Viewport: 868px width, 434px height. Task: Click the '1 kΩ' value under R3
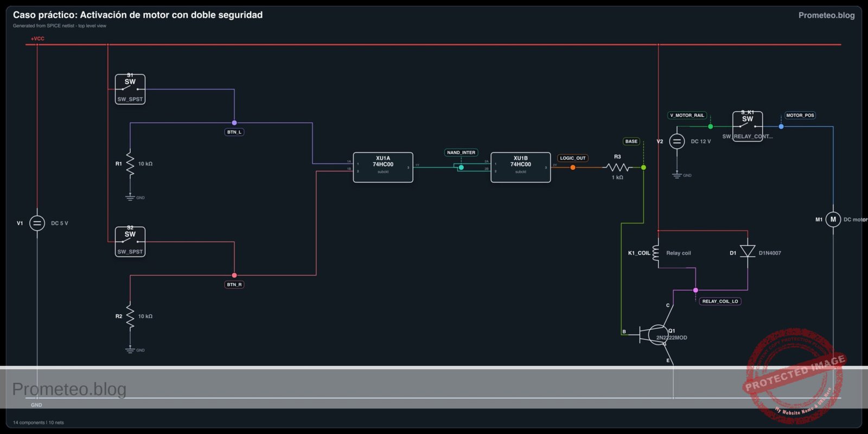pos(617,177)
